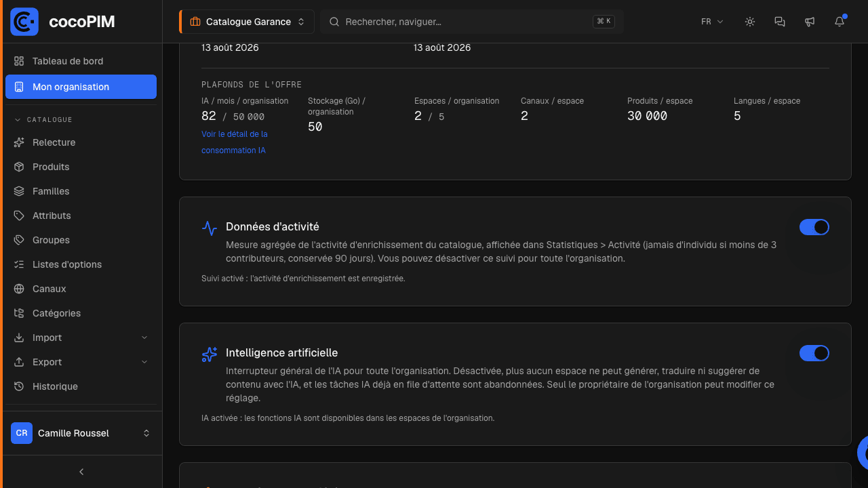This screenshot has width=868, height=488.
Task: Click the CR user avatar
Action: (x=22, y=433)
